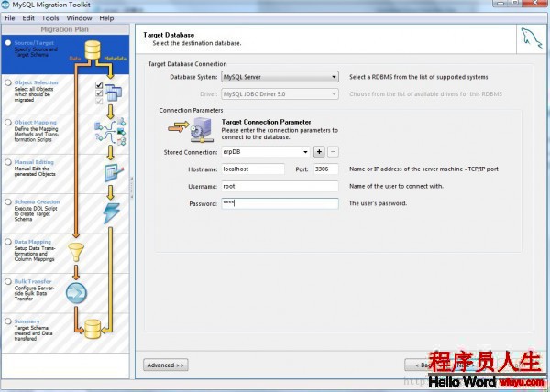The height and width of the screenshot is (392, 550).
Task: Select the Schema Creation step radio button
Action: [8, 201]
